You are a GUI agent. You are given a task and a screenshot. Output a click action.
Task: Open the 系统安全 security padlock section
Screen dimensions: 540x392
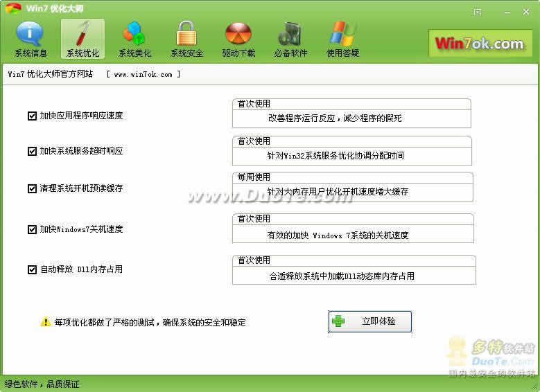pyautogui.click(x=186, y=39)
